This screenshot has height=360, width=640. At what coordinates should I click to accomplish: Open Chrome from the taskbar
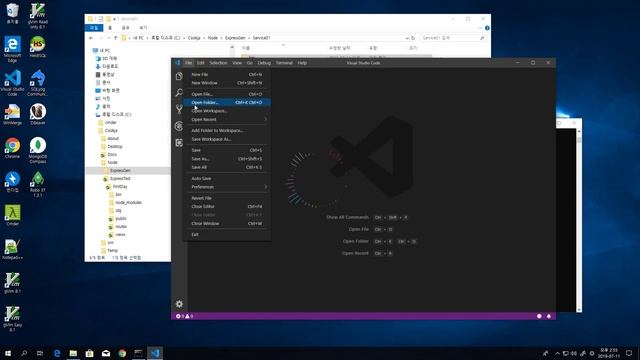click(x=122, y=353)
